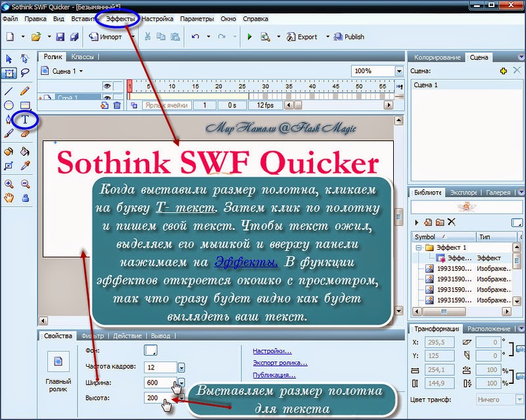Open the New document dropdown arrow
526x420 pixels.
tap(23, 37)
